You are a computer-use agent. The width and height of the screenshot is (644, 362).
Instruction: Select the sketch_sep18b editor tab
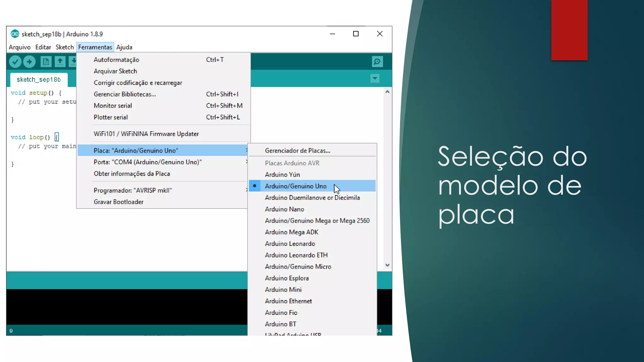coord(39,80)
